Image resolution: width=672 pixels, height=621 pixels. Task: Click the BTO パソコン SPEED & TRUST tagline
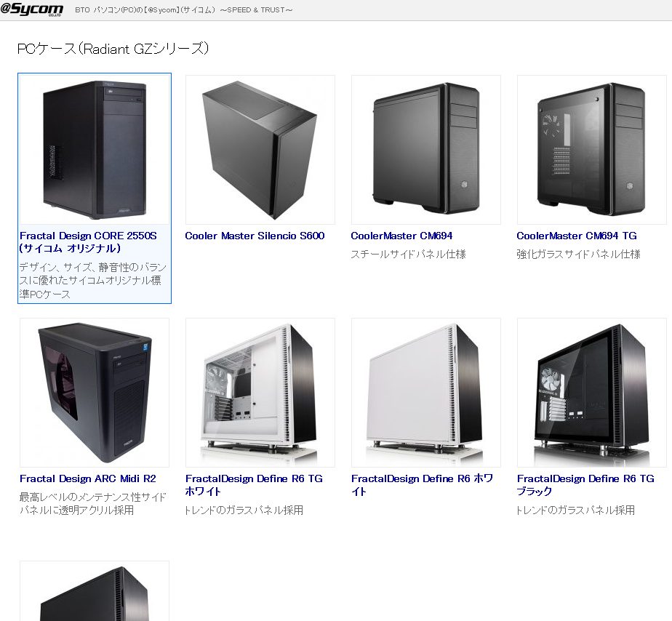tap(183, 10)
